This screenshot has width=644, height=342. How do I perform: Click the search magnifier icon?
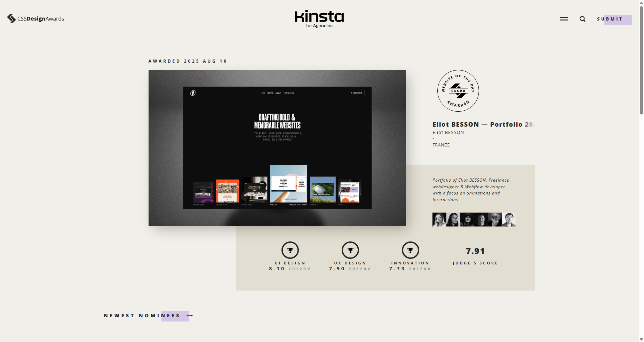[x=582, y=19]
